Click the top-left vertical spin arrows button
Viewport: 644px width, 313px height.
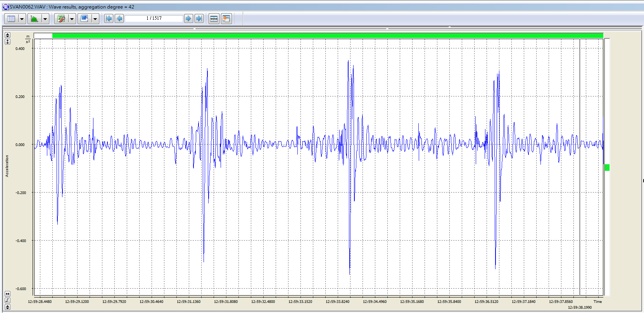pyautogui.click(x=7, y=35)
